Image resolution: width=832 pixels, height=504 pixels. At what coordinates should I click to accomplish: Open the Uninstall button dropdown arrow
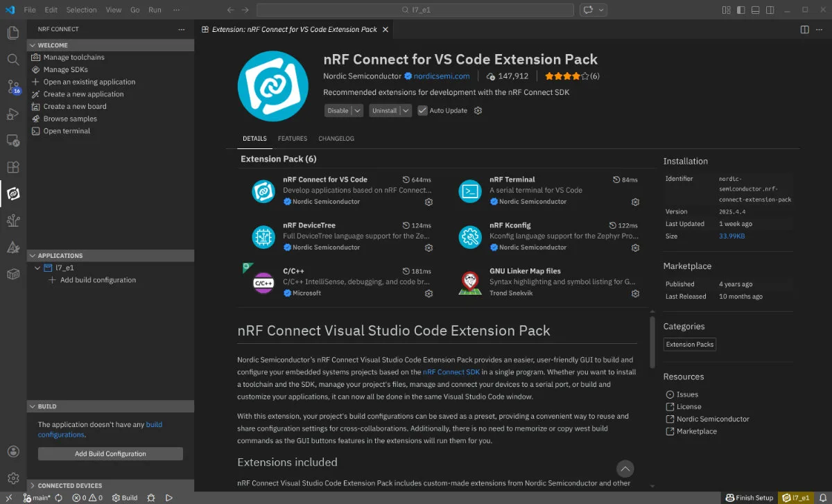pyautogui.click(x=406, y=111)
